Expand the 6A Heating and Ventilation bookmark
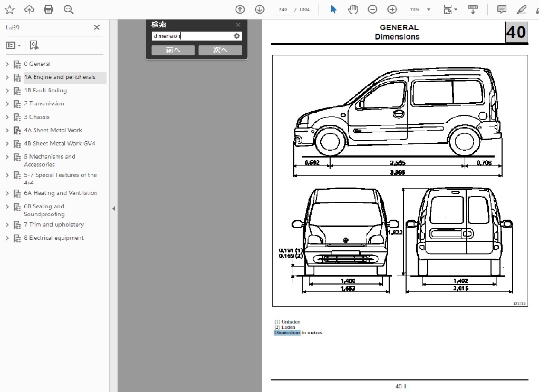The image size is (539, 392). [x=7, y=193]
